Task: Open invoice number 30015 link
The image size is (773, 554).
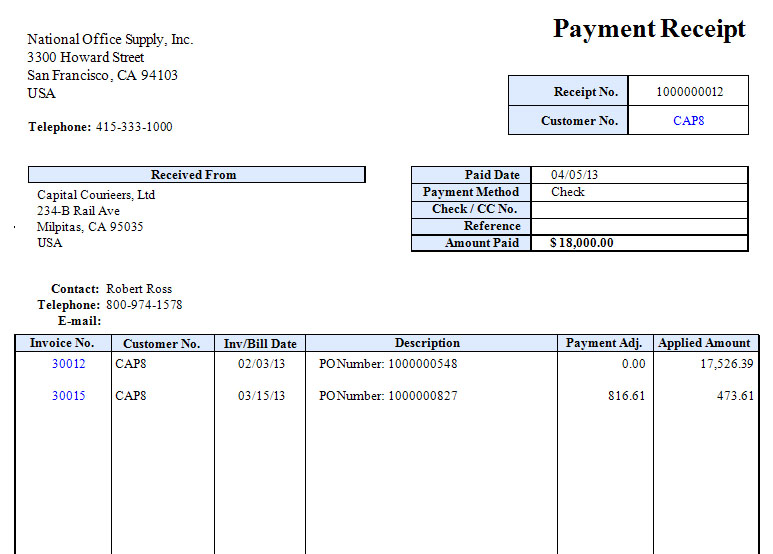Action: click(x=68, y=396)
